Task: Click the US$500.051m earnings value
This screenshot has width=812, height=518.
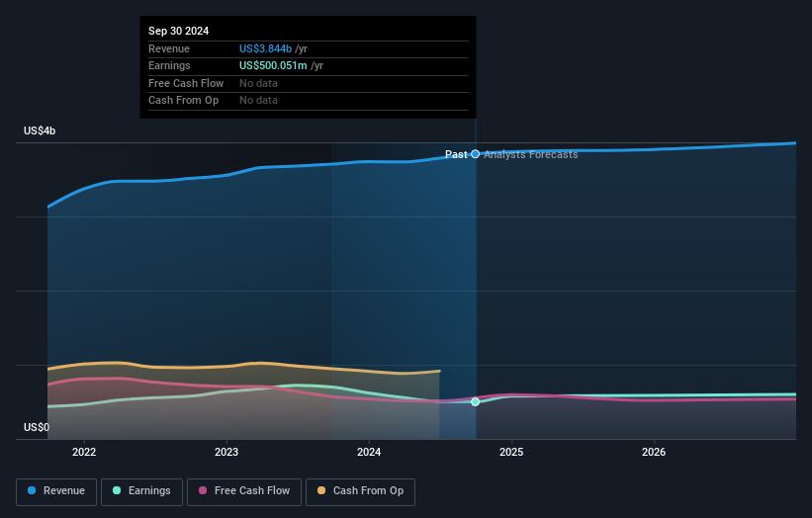Action: click(273, 65)
